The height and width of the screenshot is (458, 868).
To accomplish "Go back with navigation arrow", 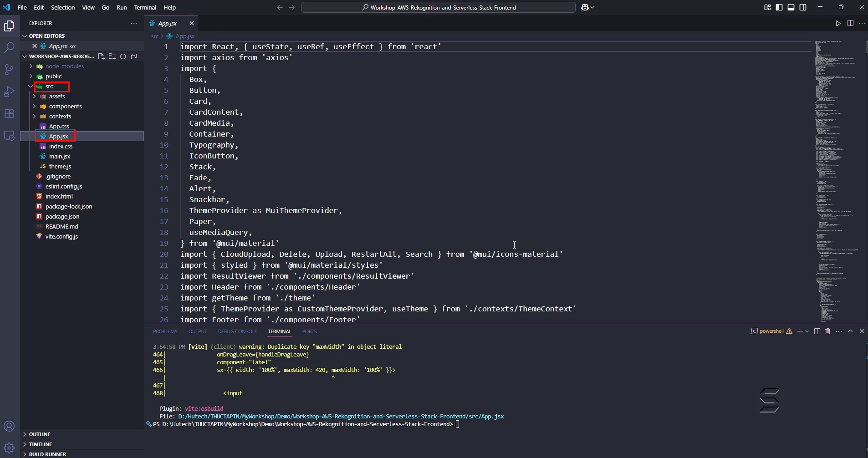I will [x=280, y=7].
